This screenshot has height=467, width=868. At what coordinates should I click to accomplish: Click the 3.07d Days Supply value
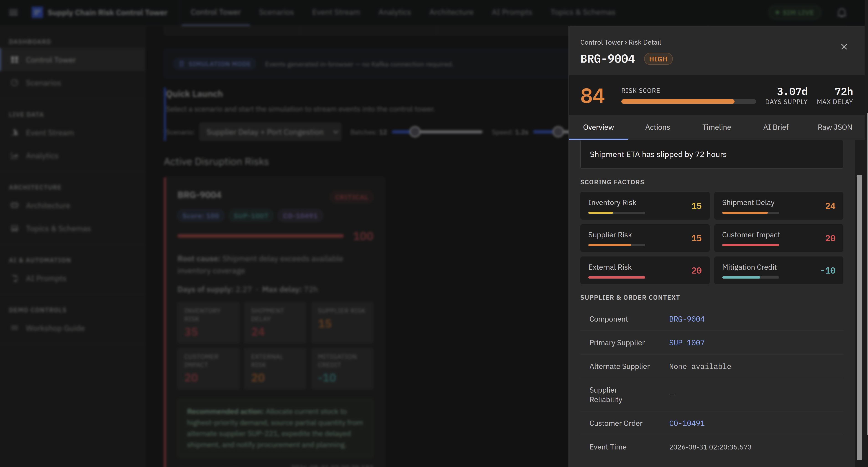pos(792,91)
